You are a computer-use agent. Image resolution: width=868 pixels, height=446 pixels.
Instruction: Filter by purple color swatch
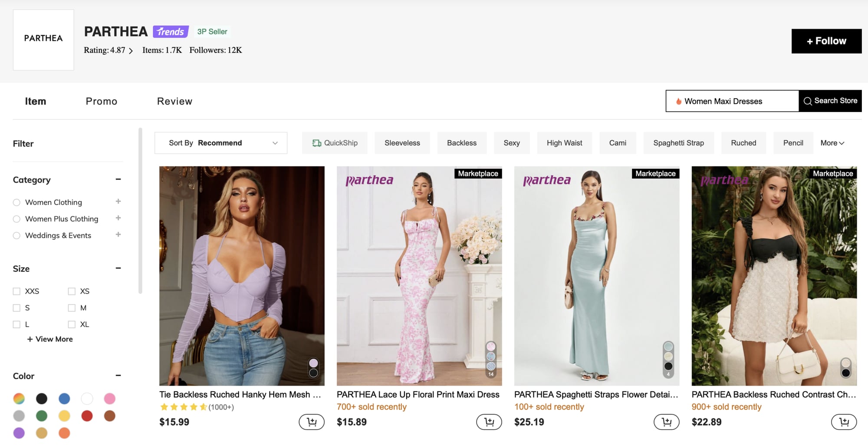(x=19, y=433)
